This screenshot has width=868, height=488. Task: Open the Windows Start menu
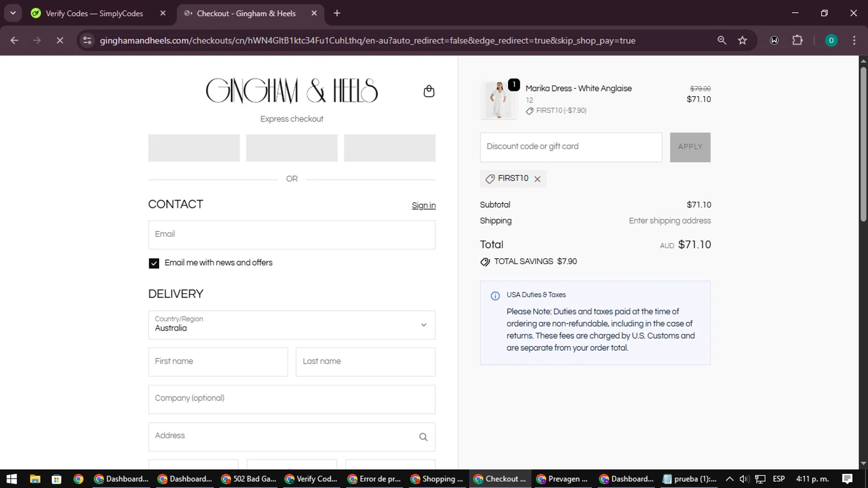pos(12,479)
